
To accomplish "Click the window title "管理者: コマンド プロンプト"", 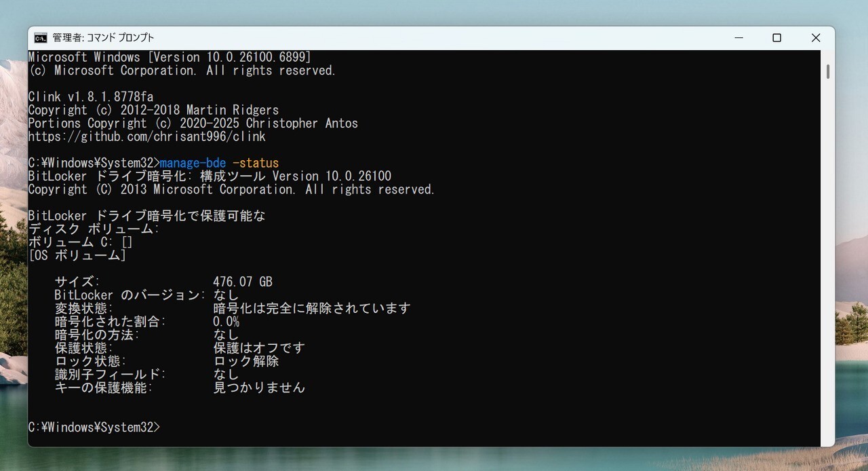I will click(x=103, y=38).
